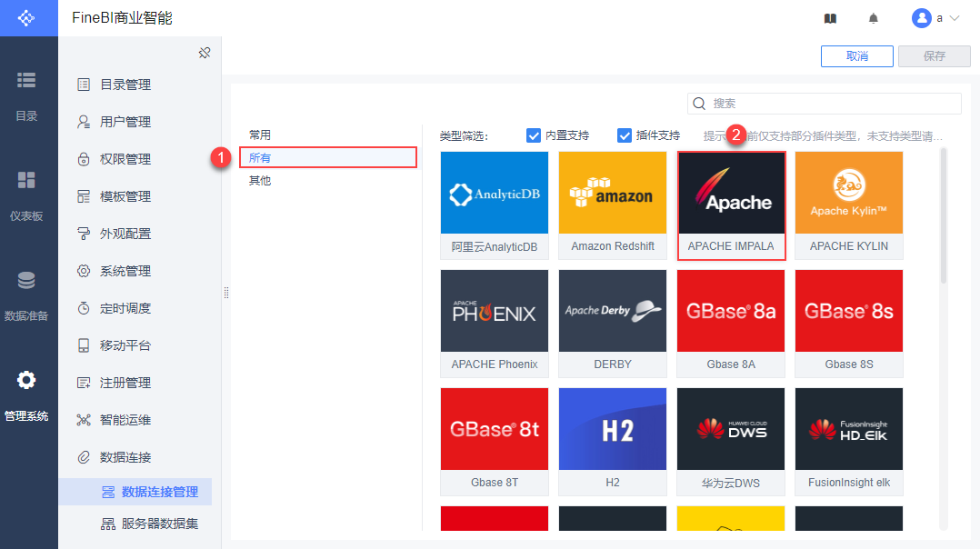This screenshot has width=980, height=549.
Task: Click the user avatar icon
Action: tap(921, 18)
